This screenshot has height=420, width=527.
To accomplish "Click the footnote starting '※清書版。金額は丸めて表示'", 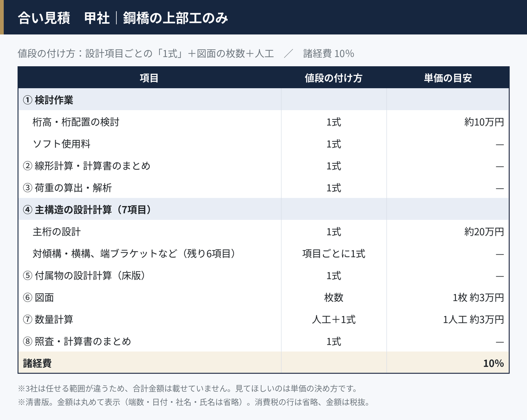I will [x=194, y=402].
